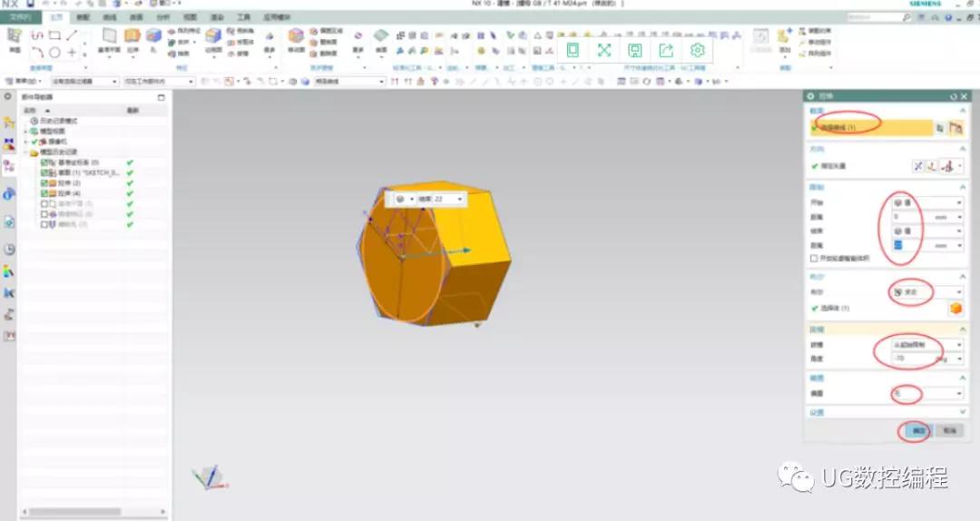Select the Line sketch tool
The width and height of the screenshot is (980, 521).
coord(72,35)
